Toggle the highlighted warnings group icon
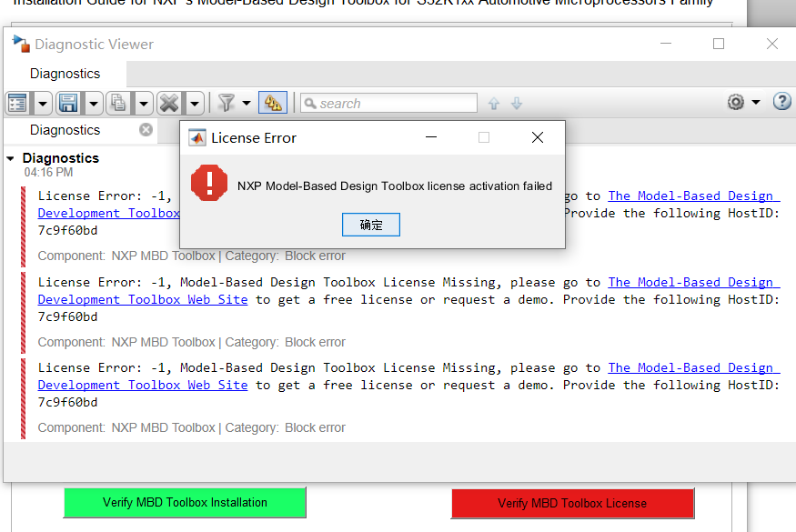Image resolution: width=796 pixels, height=532 pixels. click(273, 103)
